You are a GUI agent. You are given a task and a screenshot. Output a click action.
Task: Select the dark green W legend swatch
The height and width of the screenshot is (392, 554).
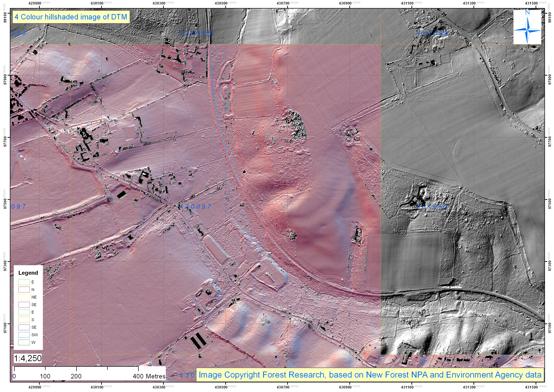tap(24, 342)
